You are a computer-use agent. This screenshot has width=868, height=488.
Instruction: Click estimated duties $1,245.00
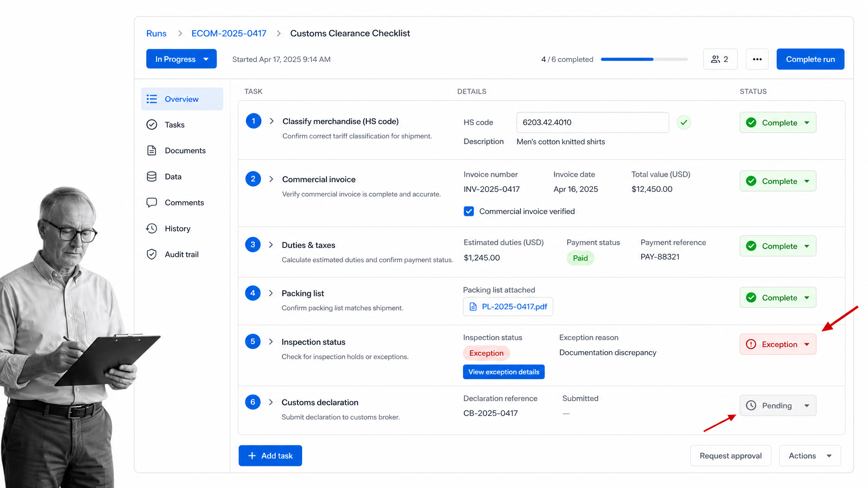coord(482,258)
